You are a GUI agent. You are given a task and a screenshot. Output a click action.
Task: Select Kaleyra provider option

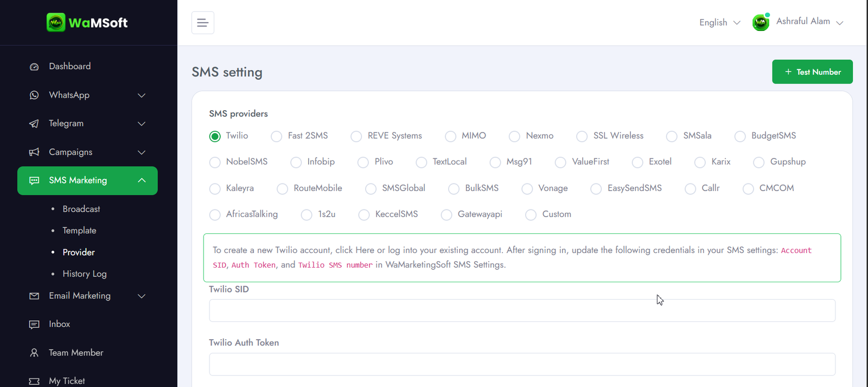click(215, 189)
